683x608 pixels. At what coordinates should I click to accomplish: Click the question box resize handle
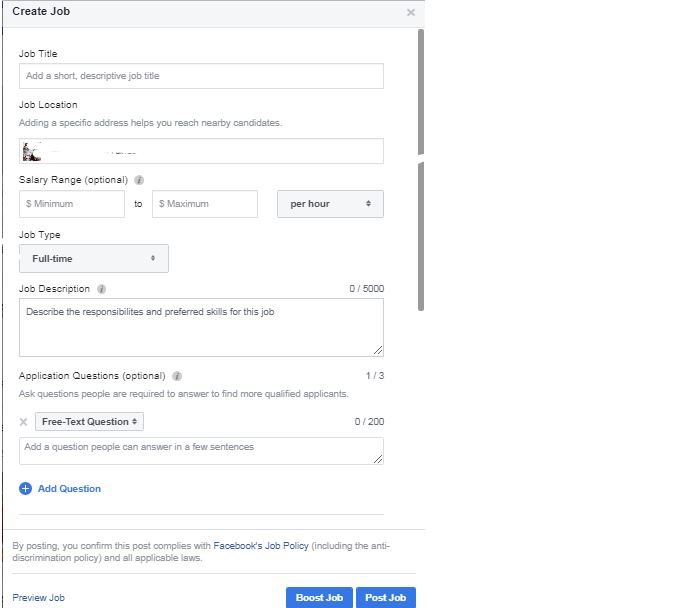coord(378,459)
